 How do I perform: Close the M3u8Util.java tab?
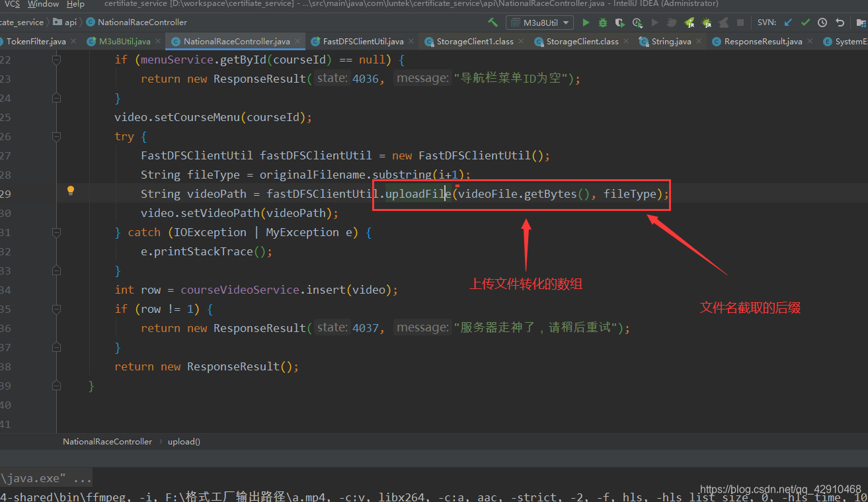click(157, 41)
